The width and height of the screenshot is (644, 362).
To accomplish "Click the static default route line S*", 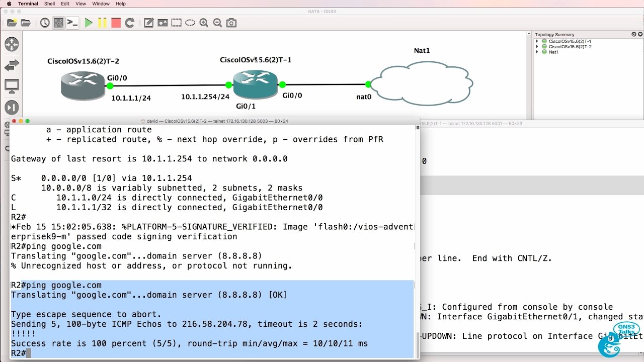I will tap(102, 178).
